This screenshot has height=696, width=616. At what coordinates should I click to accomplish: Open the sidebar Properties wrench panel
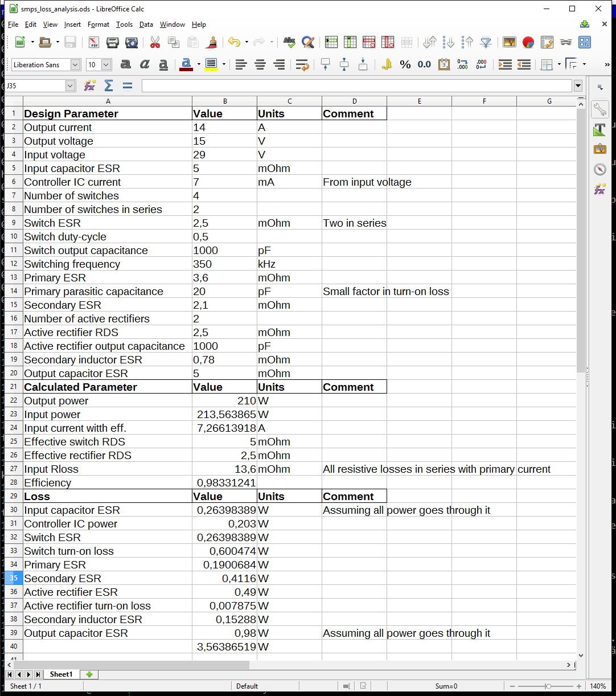(600, 109)
